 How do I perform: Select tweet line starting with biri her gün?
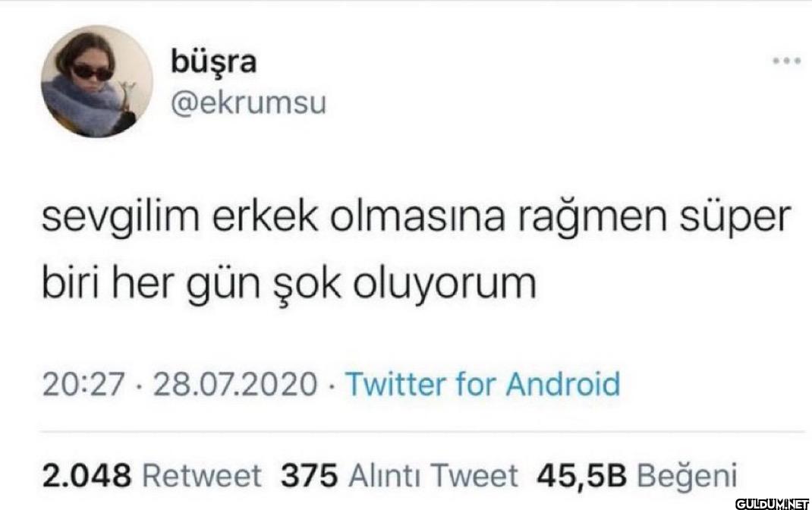coord(289,285)
